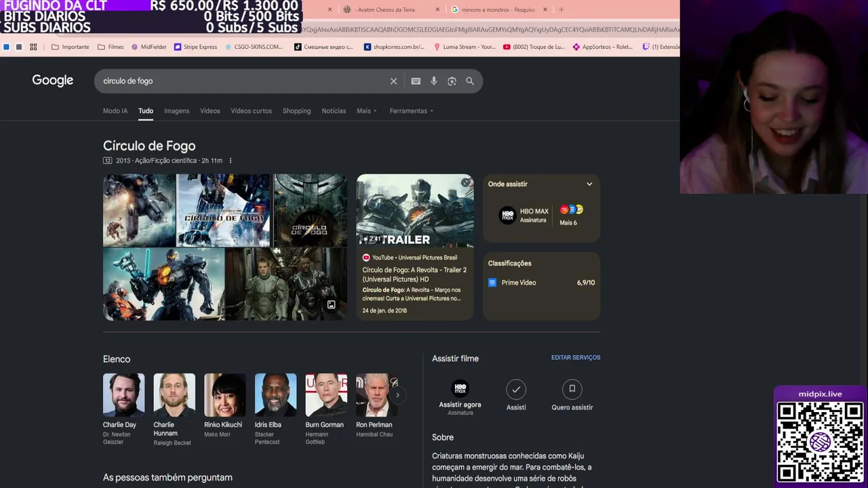Open a new browser tab with the plus
The width and height of the screenshot is (868, 488).
561,9
